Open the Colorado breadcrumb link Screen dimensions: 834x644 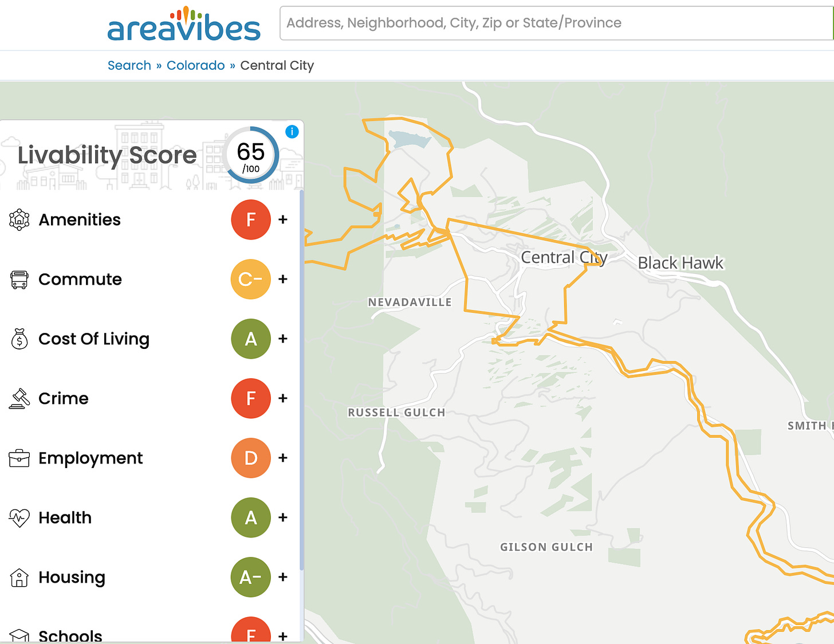[196, 65]
